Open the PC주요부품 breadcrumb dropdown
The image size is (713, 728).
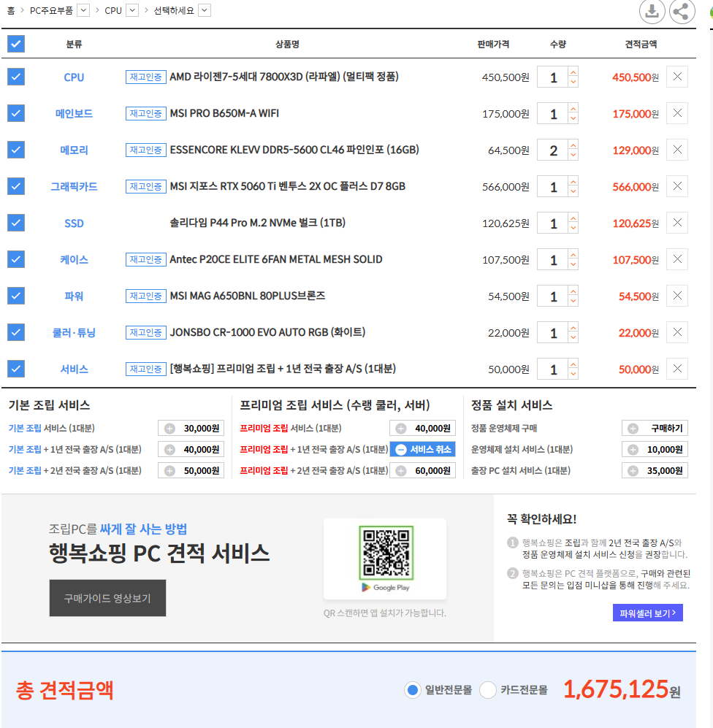[x=83, y=10]
